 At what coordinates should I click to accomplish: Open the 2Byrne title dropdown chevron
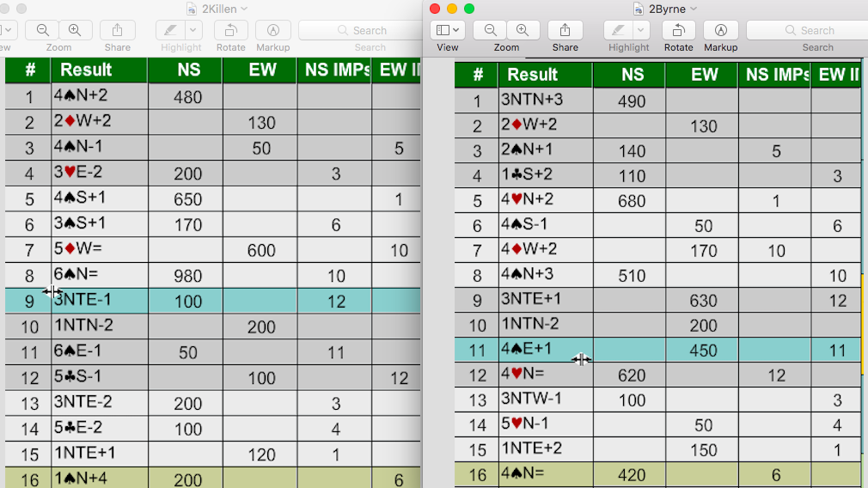pyautogui.click(x=694, y=9)
